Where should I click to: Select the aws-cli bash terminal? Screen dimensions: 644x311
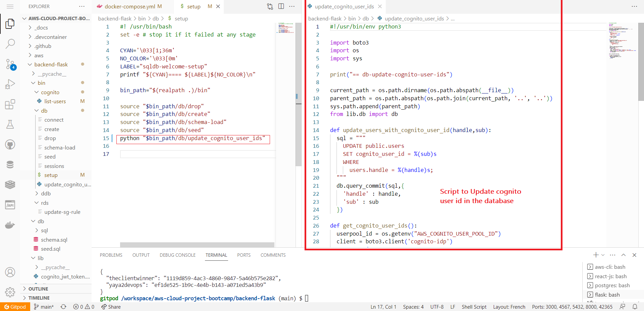(610, 267)
